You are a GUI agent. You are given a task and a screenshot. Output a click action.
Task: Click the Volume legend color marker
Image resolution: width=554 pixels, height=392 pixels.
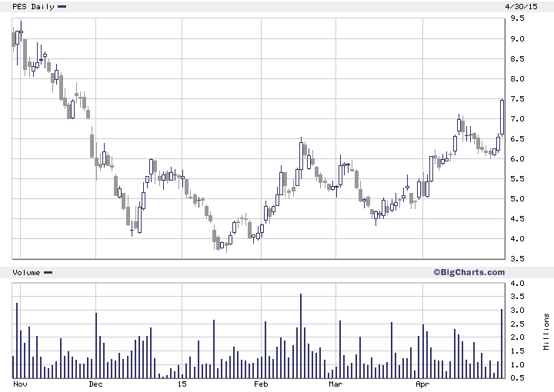click(x=48, y=272)
